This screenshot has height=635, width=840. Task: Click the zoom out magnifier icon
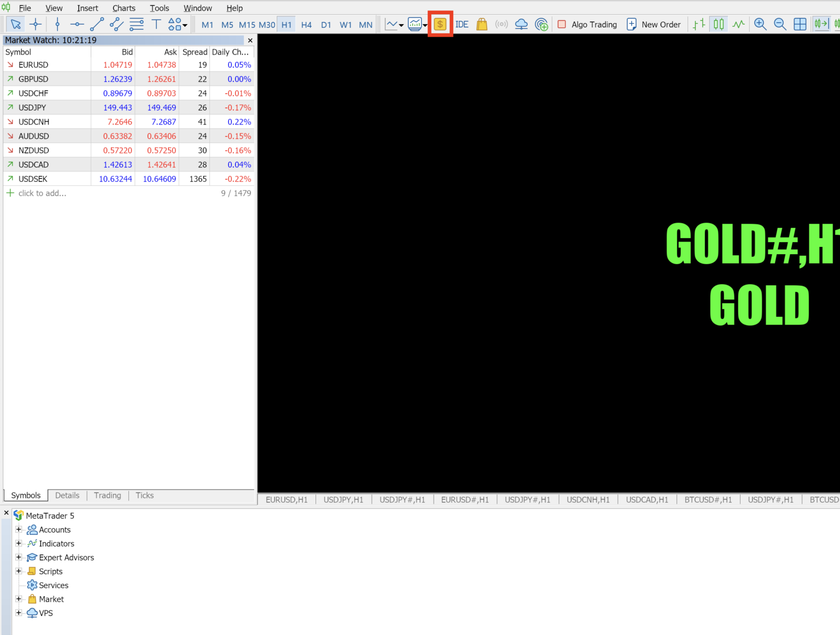tap(780, 24)
